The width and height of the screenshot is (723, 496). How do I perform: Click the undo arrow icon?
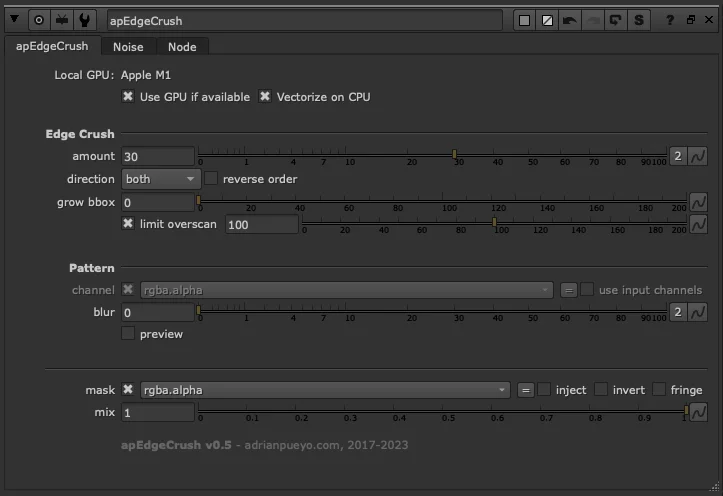570,20
